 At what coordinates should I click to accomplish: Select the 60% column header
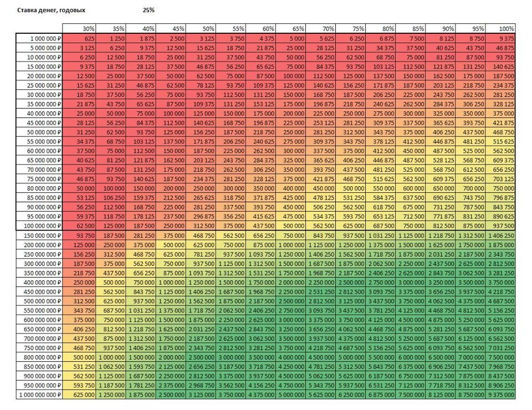coord(260,28)
